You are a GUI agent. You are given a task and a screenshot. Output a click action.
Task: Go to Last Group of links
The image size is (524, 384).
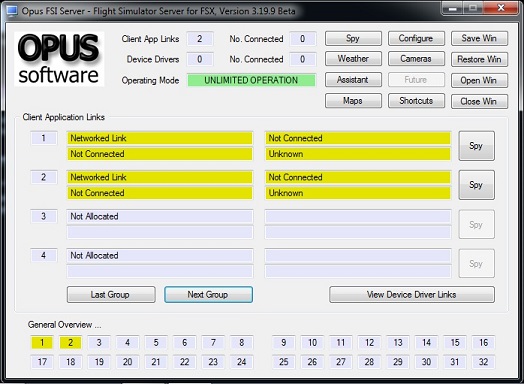point(111,294)
